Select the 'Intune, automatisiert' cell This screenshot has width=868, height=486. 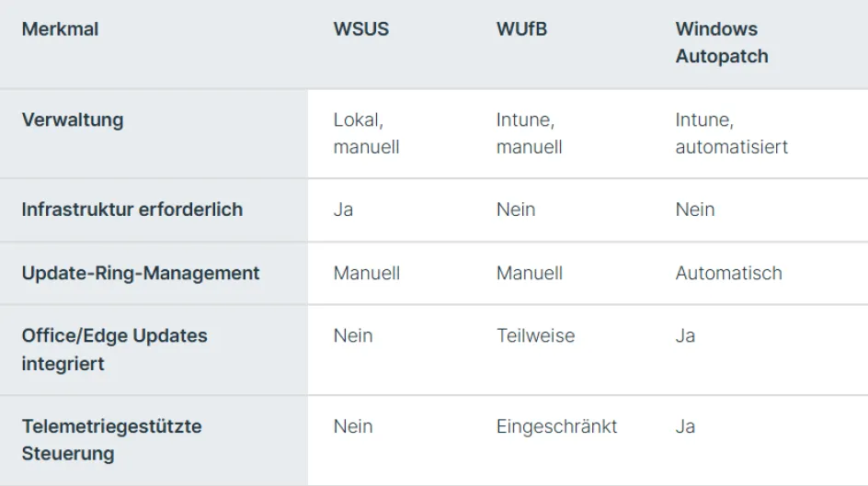(x=731, y=133)
